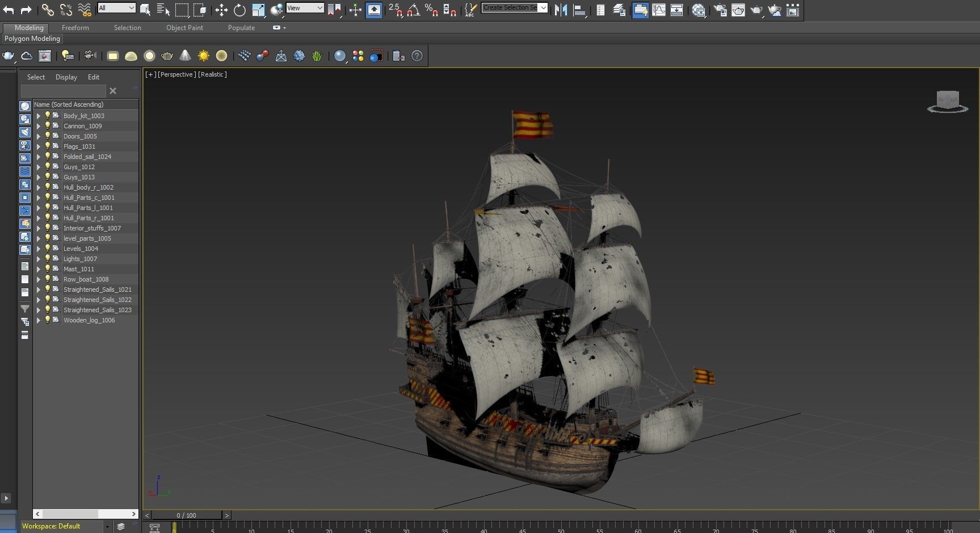The width and height of the screenshot is (980, 533).
Task: Expand the Flags_1031 tree node
Action: (39, 146)
